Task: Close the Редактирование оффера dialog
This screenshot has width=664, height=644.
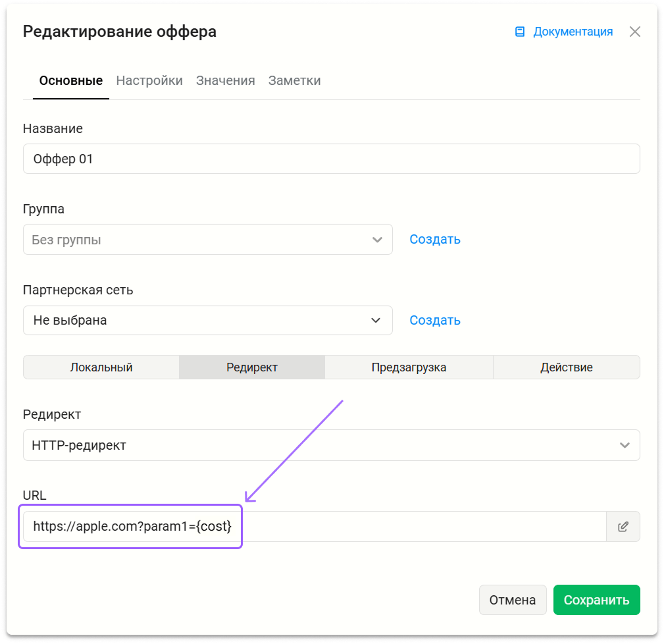Action: 634,32
